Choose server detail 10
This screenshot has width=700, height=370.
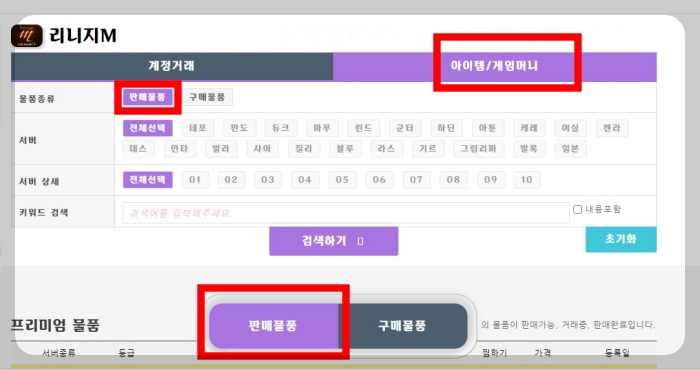coord(527,180)
